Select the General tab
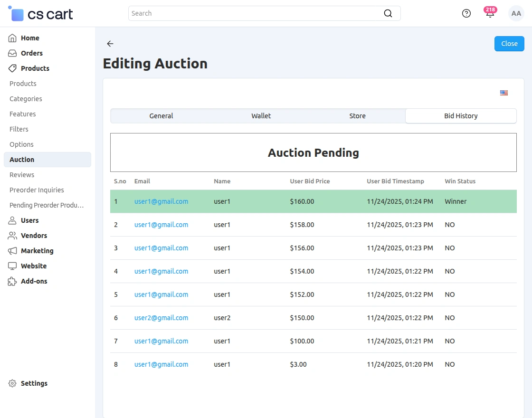 tap(161, 115)
